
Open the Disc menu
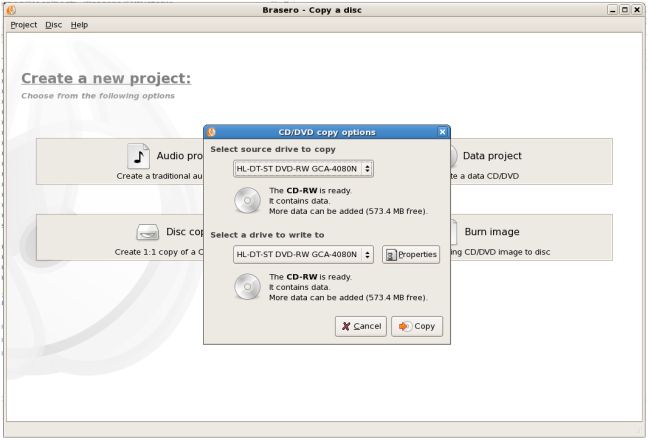tap(54, 24)
